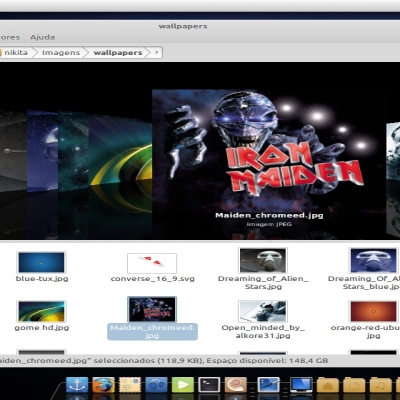Select the blue-tux.jpg thumbnail
This screenshot has width=400, height=400.
(41, 262)
